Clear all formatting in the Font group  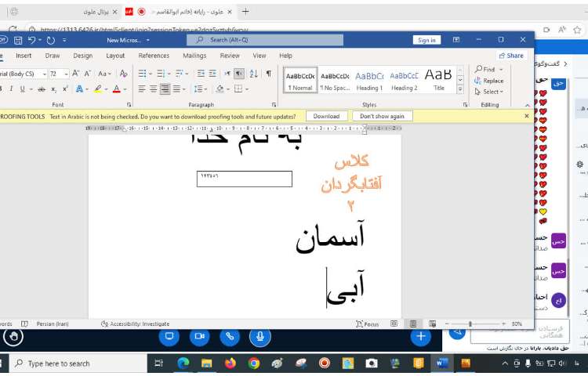click(123, 74)
